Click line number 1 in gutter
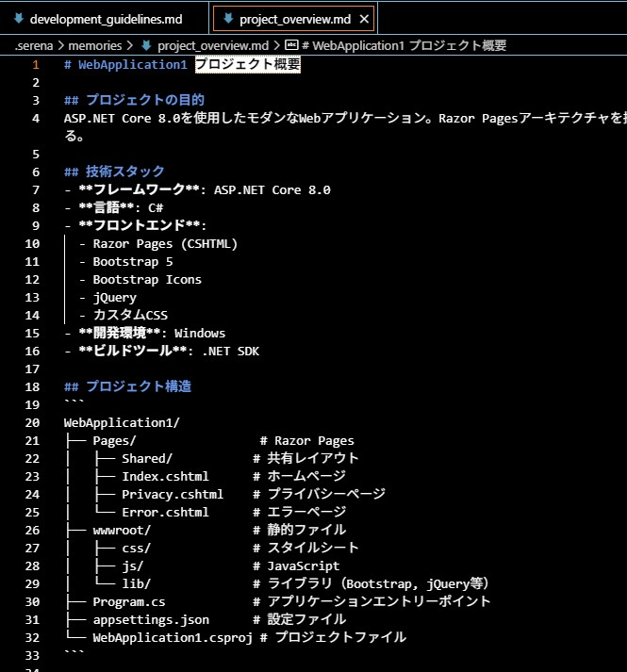The height and width of the screenshot is (672, 627). (36, 65)
